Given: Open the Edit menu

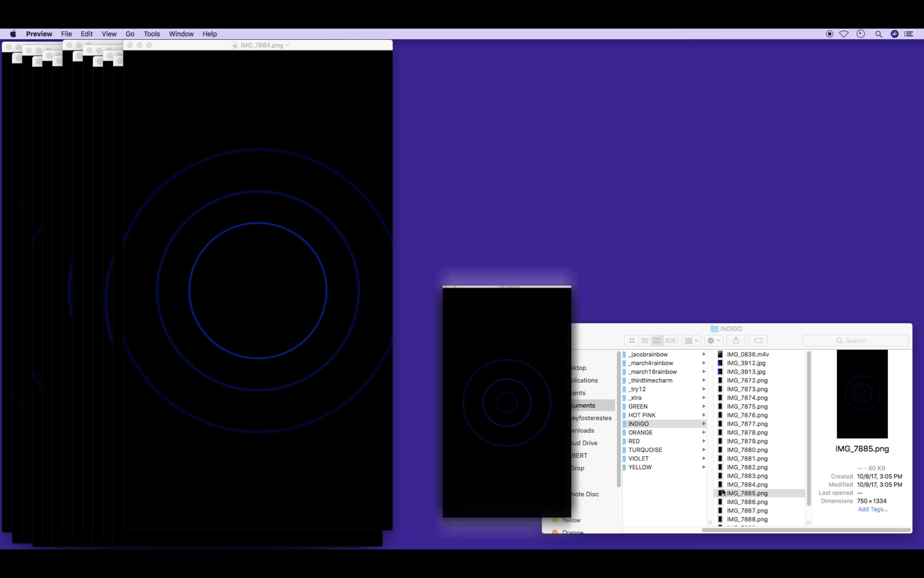Looking at the screenshot, I should [x=87, y=34].
